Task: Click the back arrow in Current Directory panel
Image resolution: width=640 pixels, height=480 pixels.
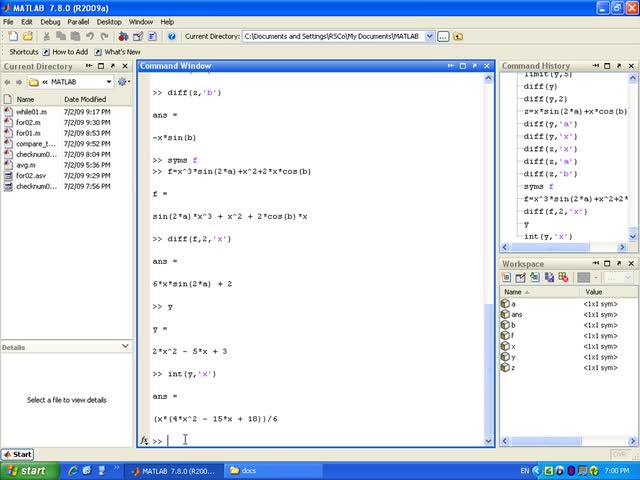Action: [7, 82]
